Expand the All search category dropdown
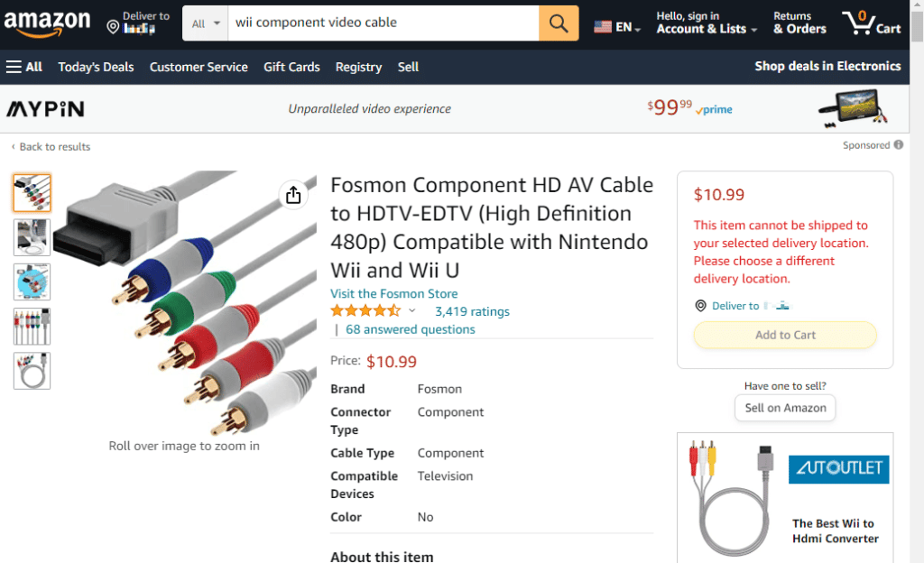924x563 pixels. click(205, 23)
